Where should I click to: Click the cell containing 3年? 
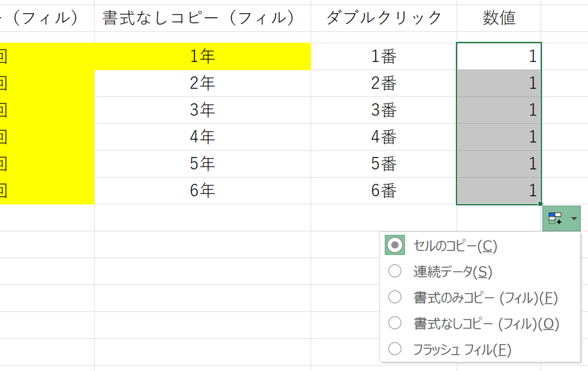point(203,110)
